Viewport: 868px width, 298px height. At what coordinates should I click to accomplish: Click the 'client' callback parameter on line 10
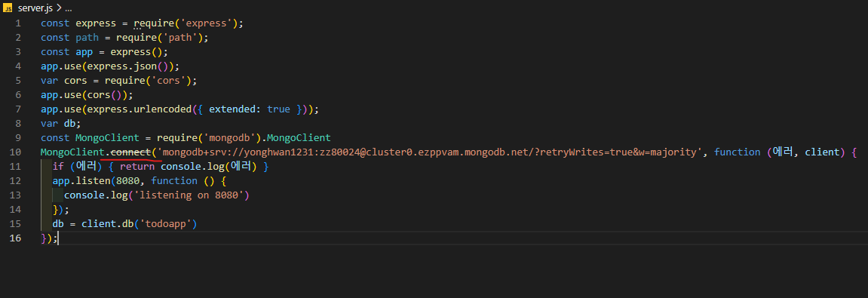(x=822, y=152)
